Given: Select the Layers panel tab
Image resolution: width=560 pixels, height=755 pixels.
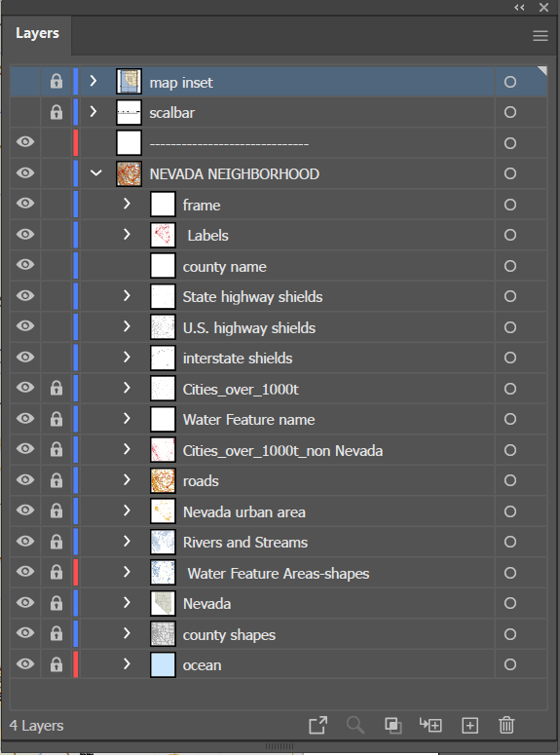Looking at the screenshot, I should (x=37, y=33).
